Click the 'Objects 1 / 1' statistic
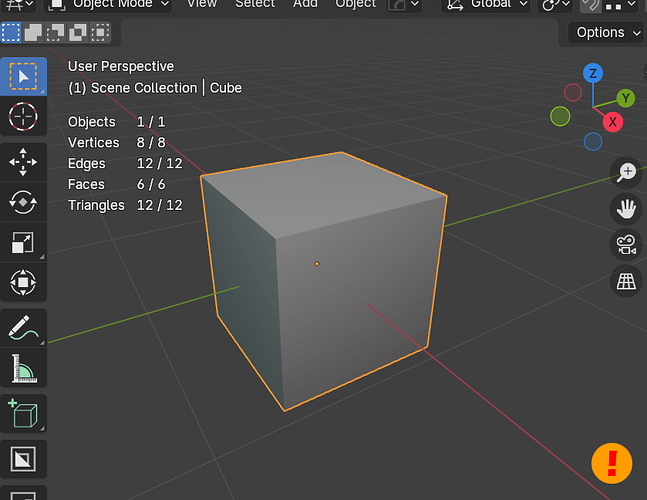Image resolution: width=647 pixels, height=500 pixels. pyautogui.click(x=116, y=122)
